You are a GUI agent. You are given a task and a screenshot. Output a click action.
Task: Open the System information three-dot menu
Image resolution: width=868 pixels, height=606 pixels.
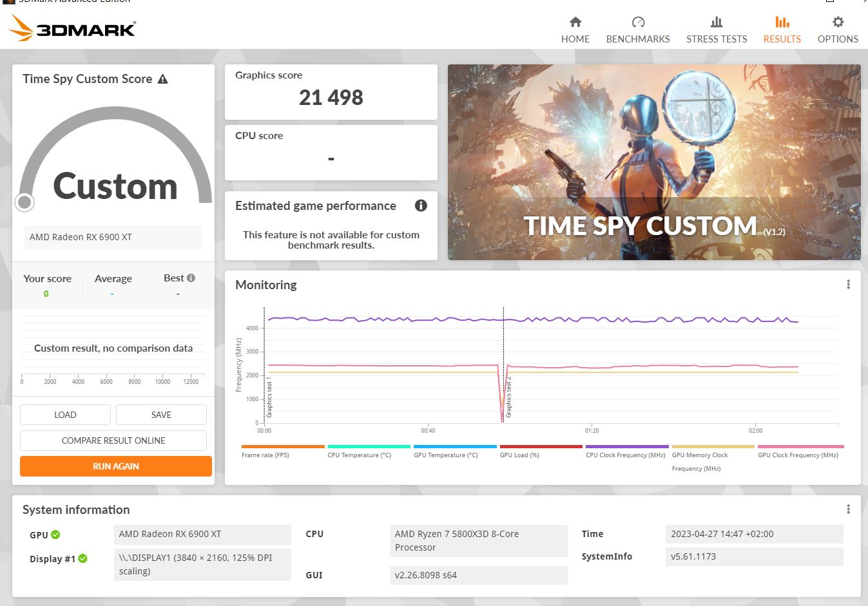[x=848, y=509]
